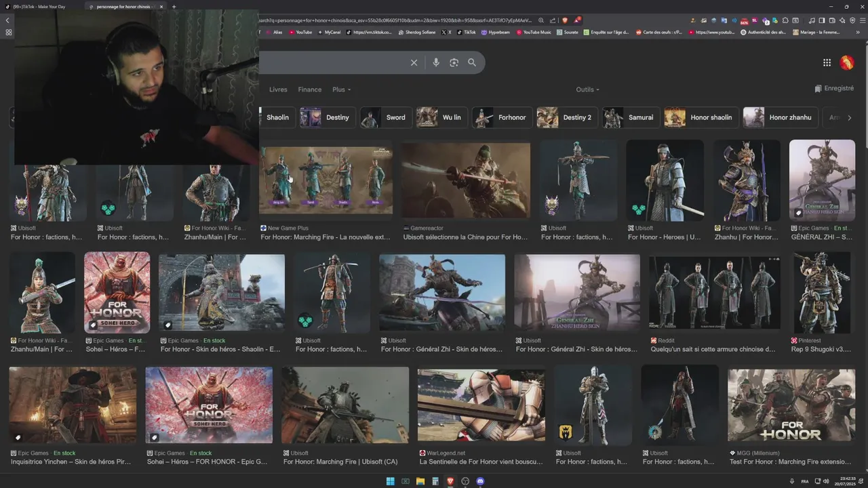Open Calculator from the taskbar

click(435, 481)
